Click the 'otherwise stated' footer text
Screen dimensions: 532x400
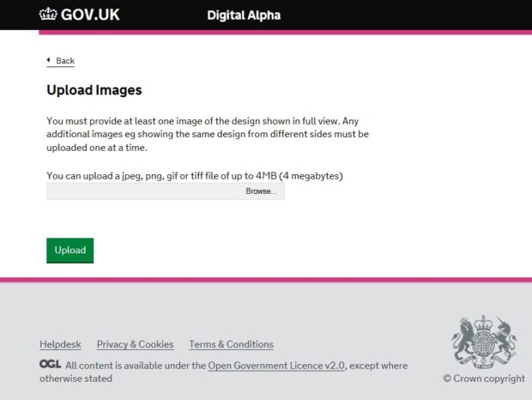76,379
